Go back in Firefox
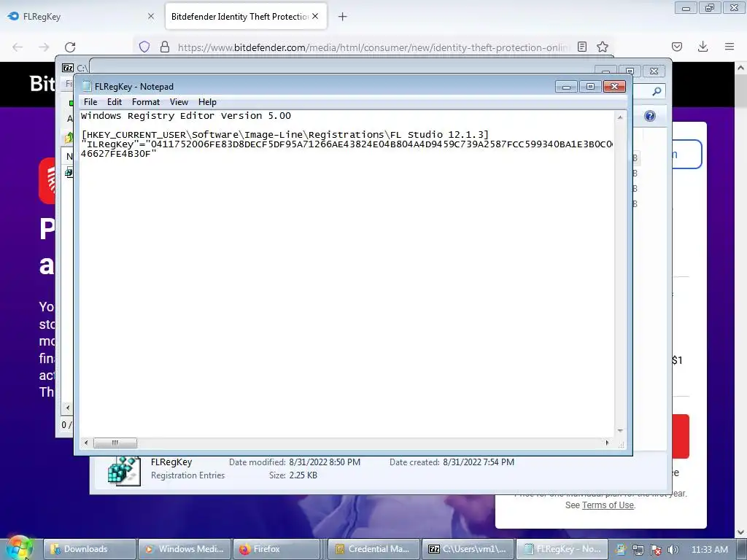The height and width of the screenshot is (560, 747). click(x=18, y=47)
